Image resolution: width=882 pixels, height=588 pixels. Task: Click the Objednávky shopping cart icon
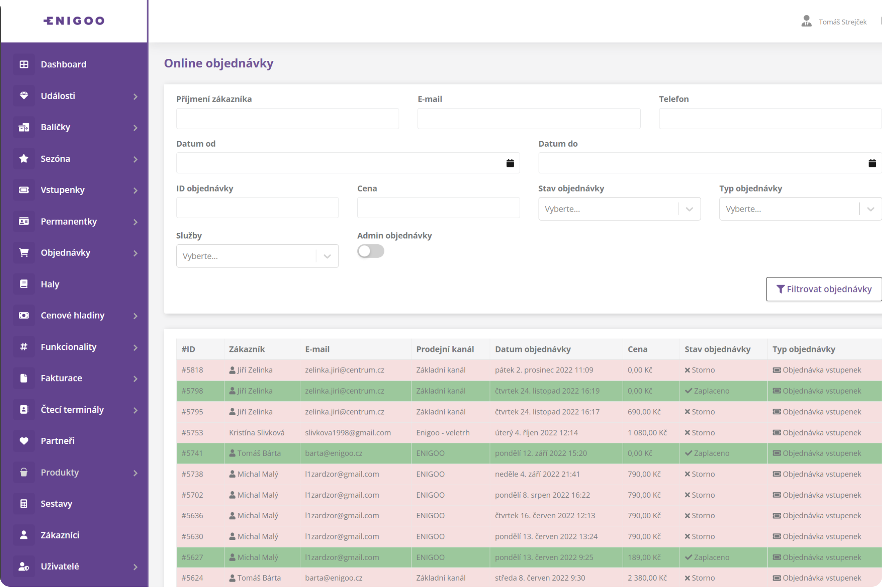tap(24, 253)
